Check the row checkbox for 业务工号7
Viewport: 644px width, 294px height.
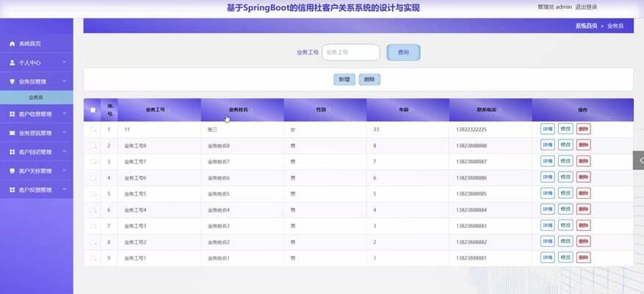pos(93,161)
